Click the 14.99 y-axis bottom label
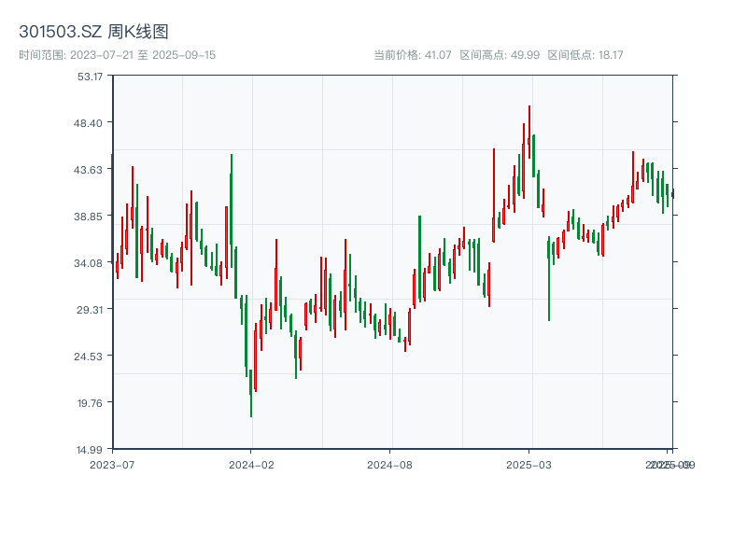 click(x=90, y=450)
